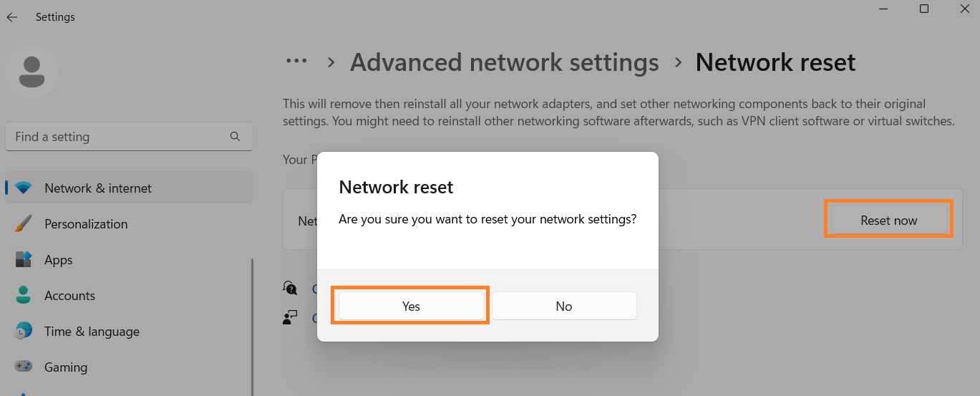Go to Advanced network settings breadcrumb

coord(504,62)
